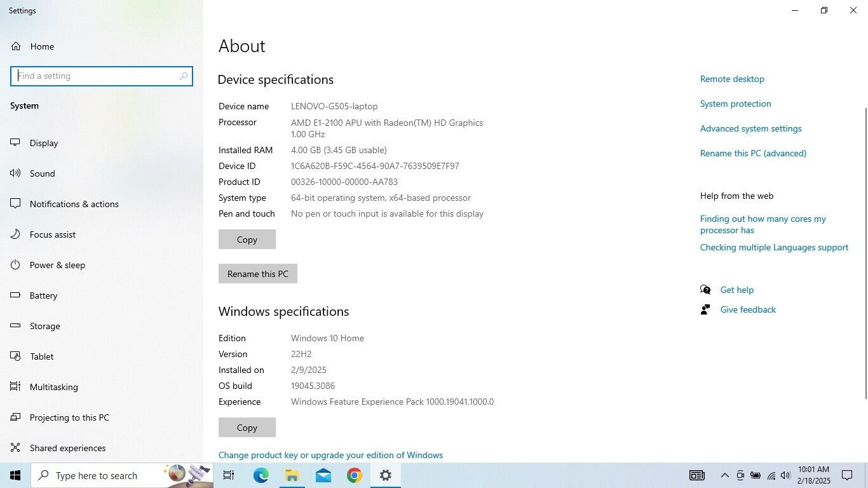Open the Mail app from the taskbar
Screen dimensions: 868x488
click(x=323, y=475)
